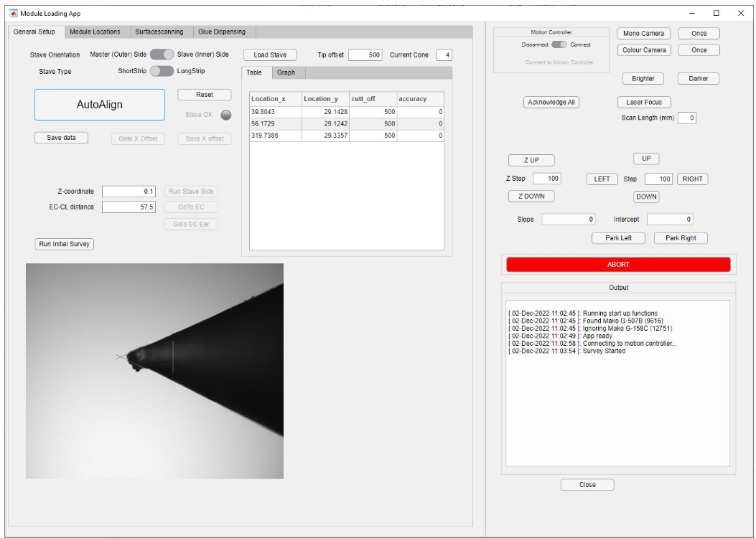Click the MATLAB app icon in title bar
Image resolution: width=756 pixels, height=538 pixels.
tap(13, 13)
